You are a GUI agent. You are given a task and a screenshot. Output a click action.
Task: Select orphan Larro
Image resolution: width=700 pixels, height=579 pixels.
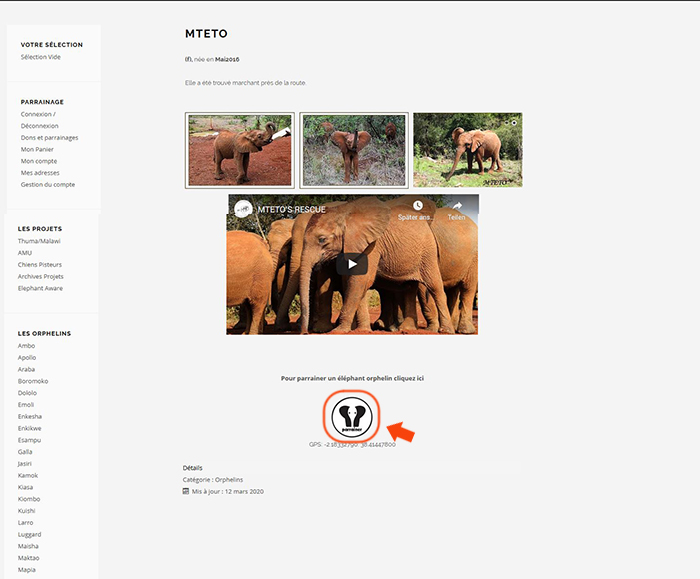click(x=25, y=522)
